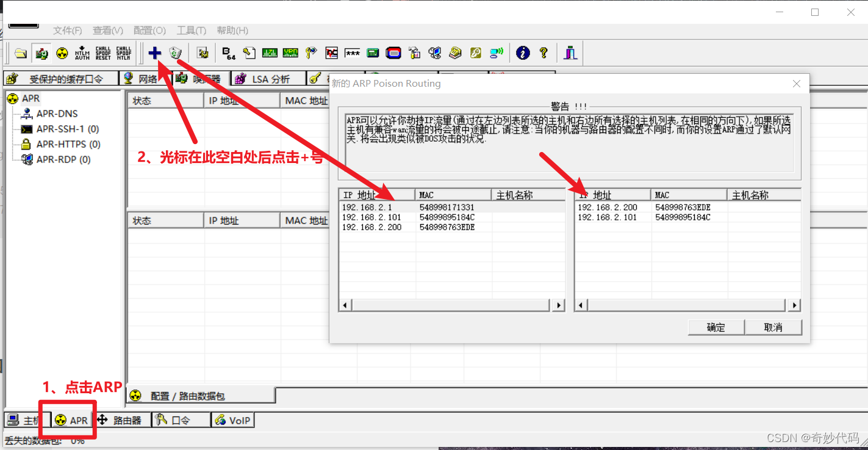Click the CHALL SPOOF RESET icon

pos(103,53)
